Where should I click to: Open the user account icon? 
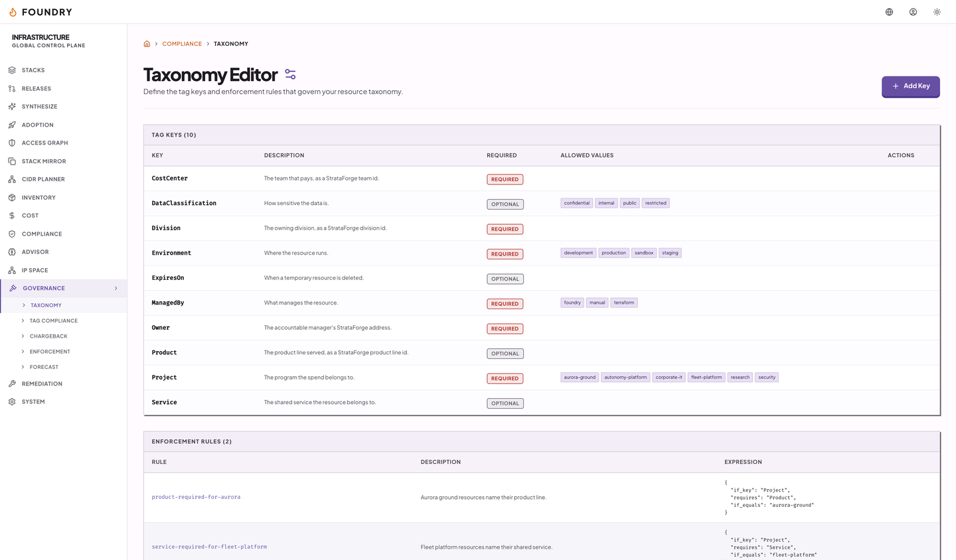coord(914,12)
